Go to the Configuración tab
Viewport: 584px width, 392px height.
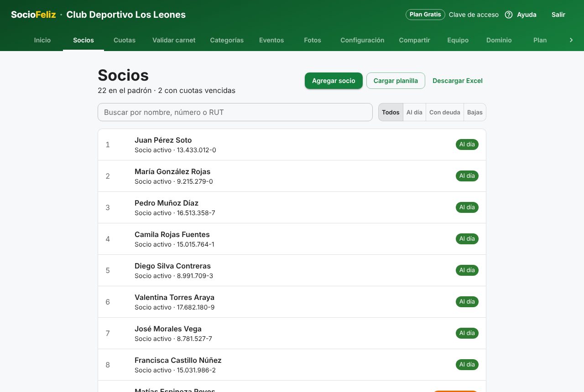362,40
